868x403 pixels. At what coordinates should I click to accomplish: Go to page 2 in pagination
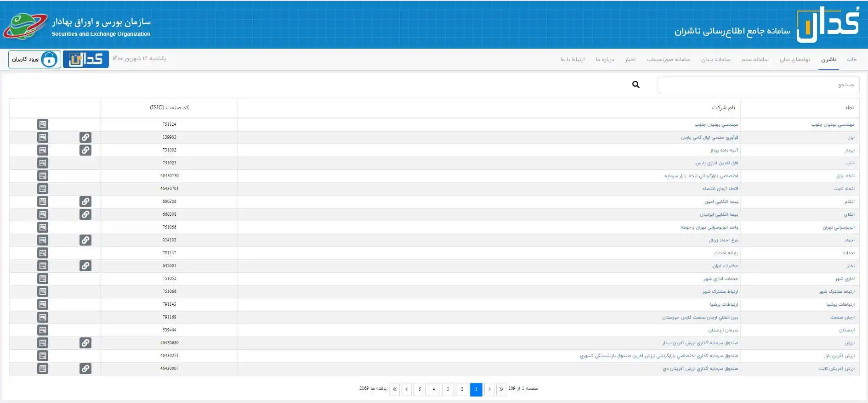[462, 389]
